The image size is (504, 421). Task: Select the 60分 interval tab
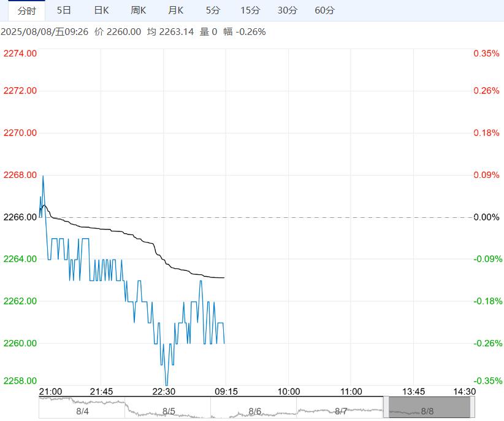click(324, 10)
